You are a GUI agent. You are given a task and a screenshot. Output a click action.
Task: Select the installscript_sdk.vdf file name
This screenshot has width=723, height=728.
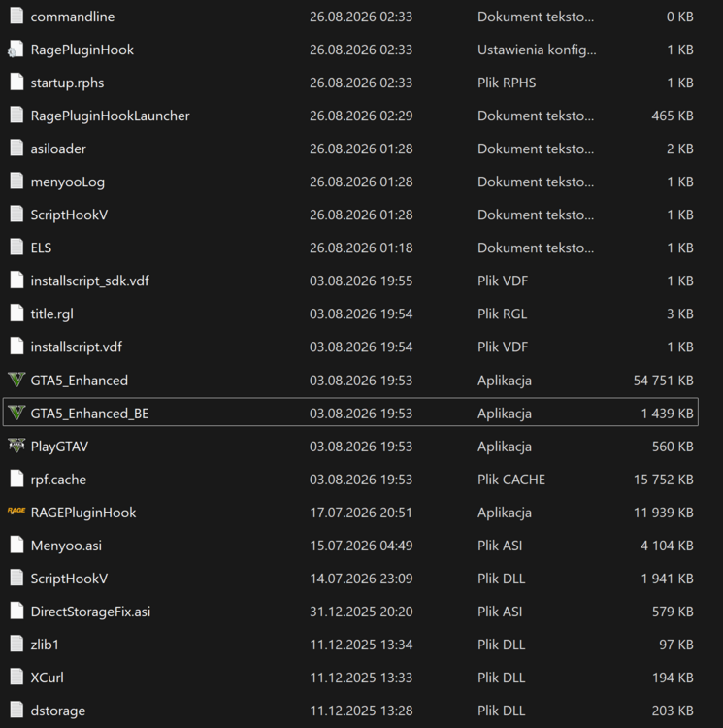(x=90, y=281)
